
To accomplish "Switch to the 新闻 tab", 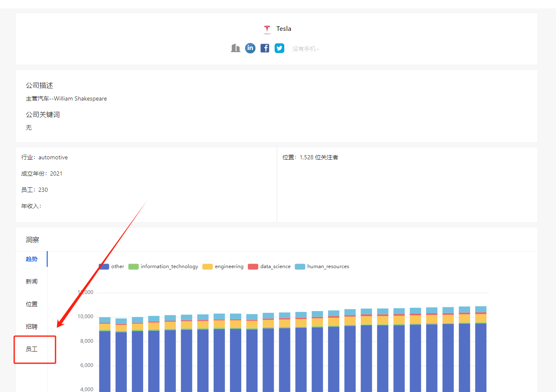I will [x=32, y=281].
